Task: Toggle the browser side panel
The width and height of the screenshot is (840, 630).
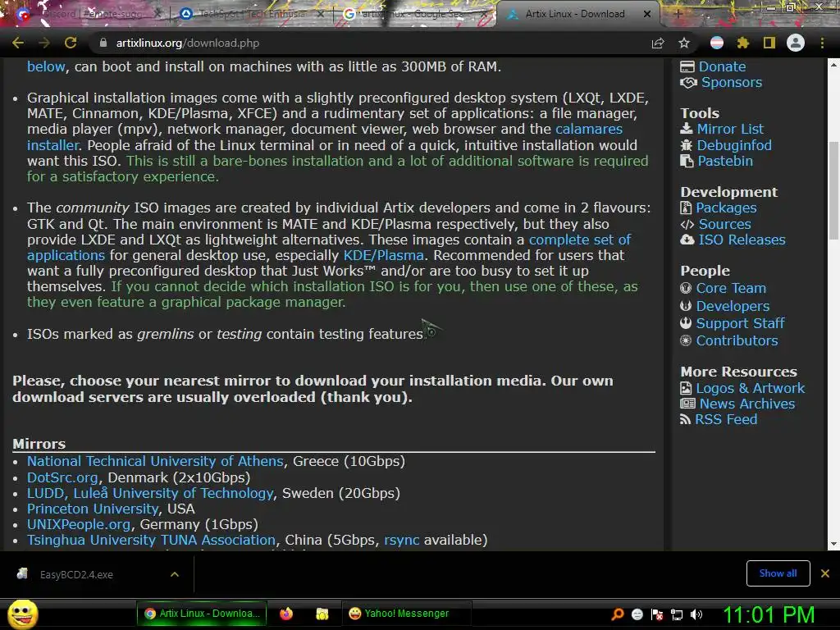Action: tap(769, 43)
